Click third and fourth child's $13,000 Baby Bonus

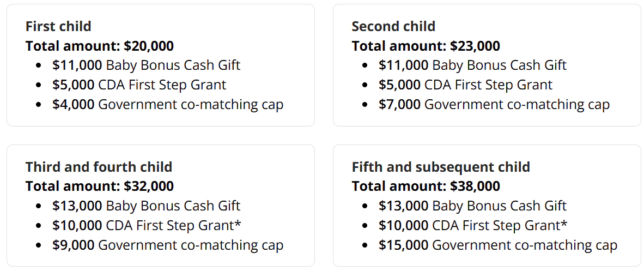(x=146, y=206)
